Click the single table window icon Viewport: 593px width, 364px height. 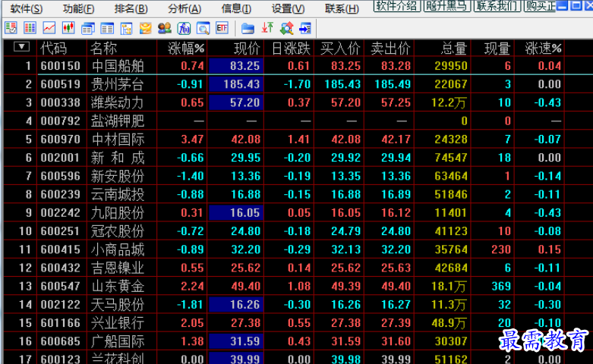107,28
